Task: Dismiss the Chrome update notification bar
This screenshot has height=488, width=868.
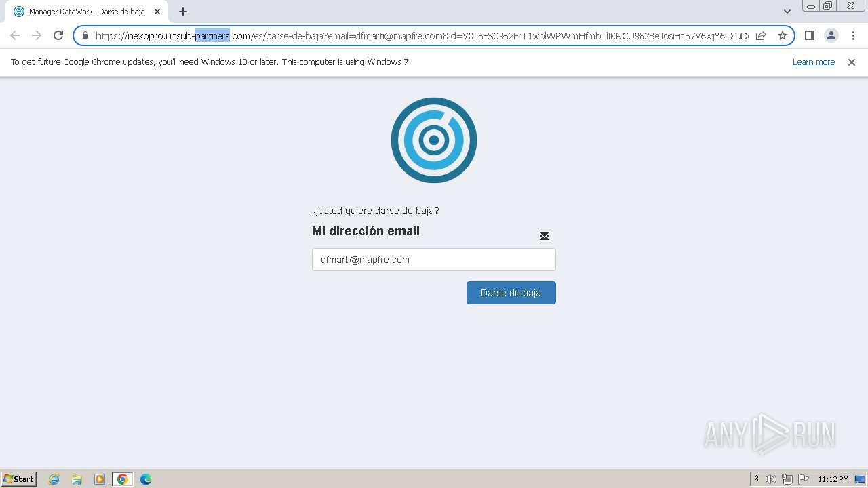Action: [x=852, y=62]
